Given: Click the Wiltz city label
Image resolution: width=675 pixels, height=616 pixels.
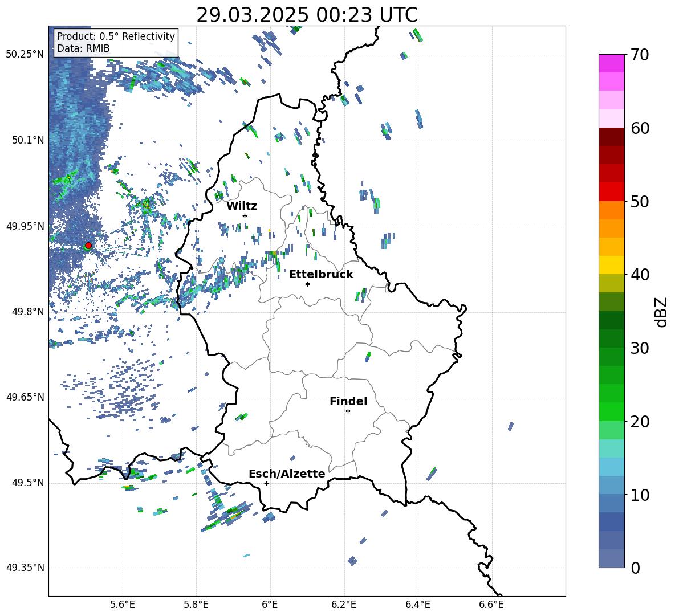Looking at the screenshot, I should 242,206.
